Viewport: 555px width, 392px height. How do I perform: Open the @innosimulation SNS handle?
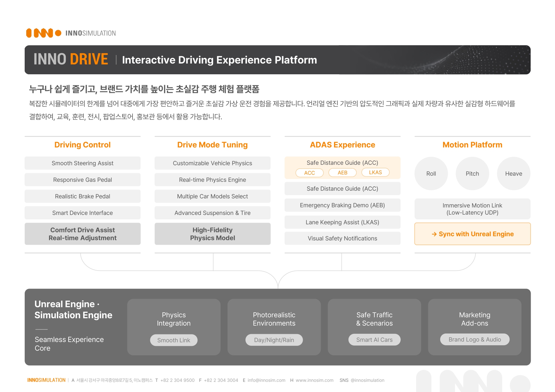(x=367, y=380)
